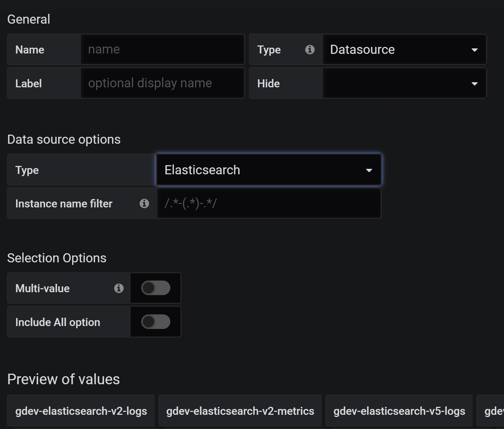Select the gdev-elasticsearch-v2-logs preview value
Screen dimensions: 504x429
81,411
